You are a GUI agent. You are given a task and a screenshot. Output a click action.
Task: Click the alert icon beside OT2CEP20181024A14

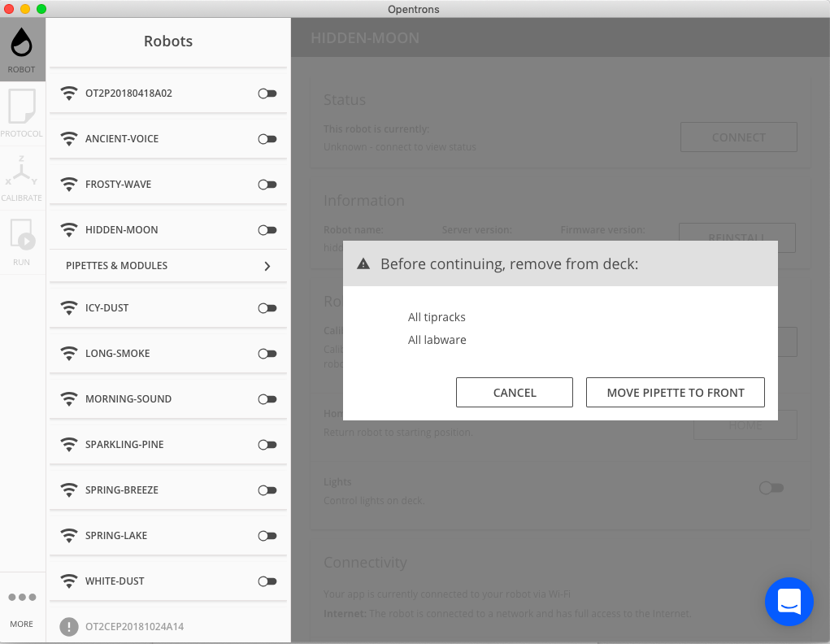coord(69,627)
